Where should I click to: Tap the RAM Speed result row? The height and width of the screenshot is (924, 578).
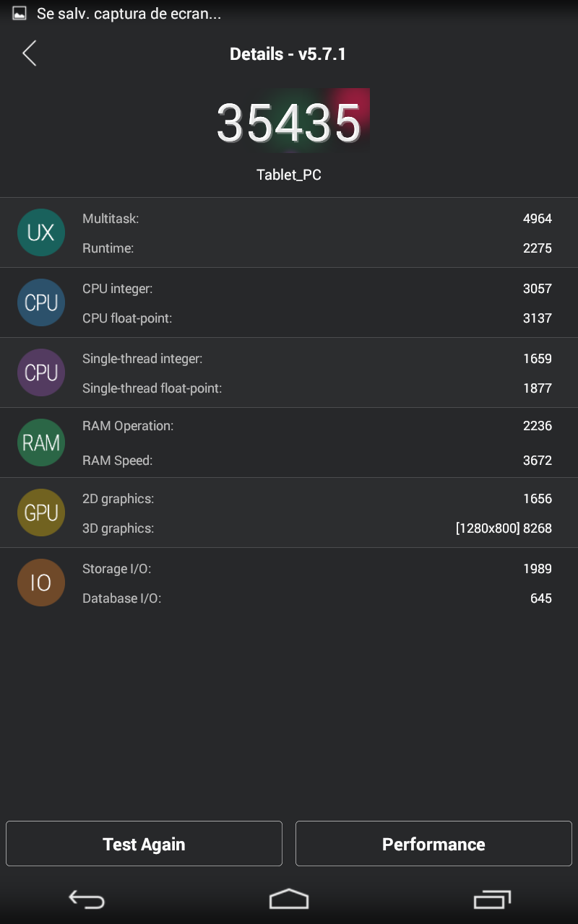pyautogui.click(x=316, y=460)
